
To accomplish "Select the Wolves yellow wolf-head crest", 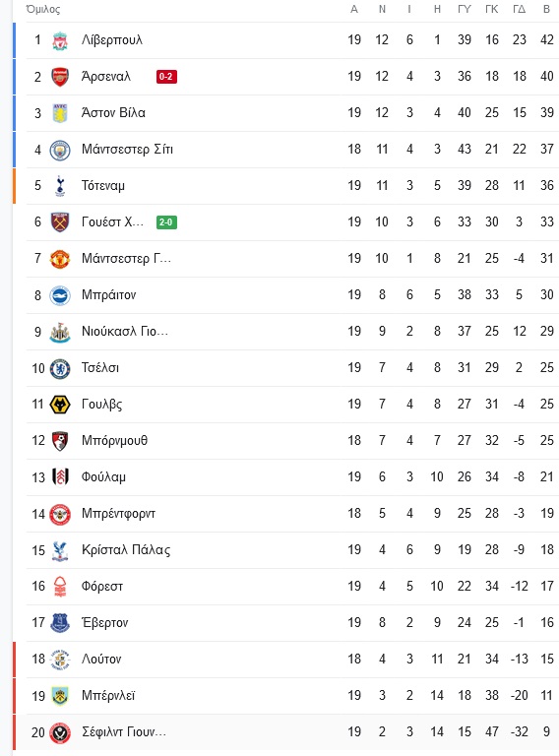I will pos(60,405).
